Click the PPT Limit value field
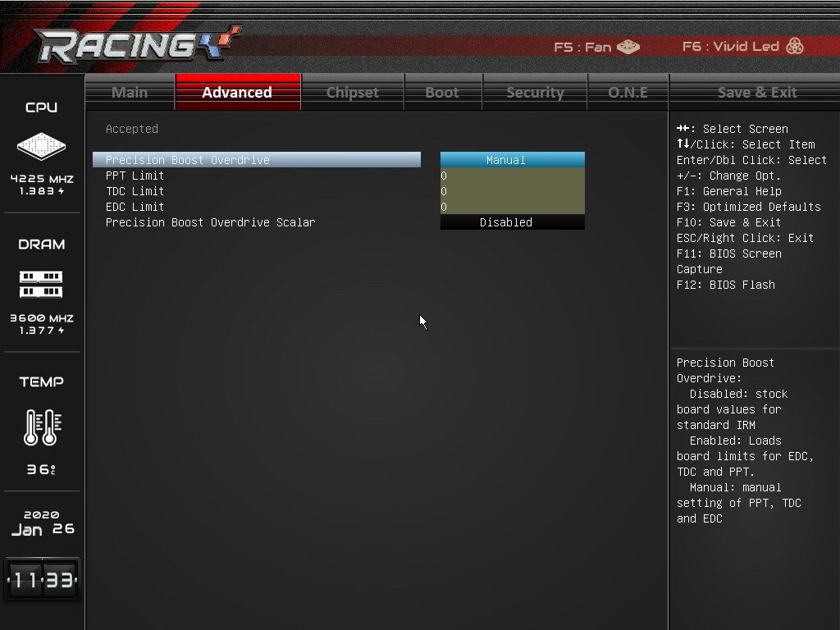The image size is (840, 630). pos(513,176)
